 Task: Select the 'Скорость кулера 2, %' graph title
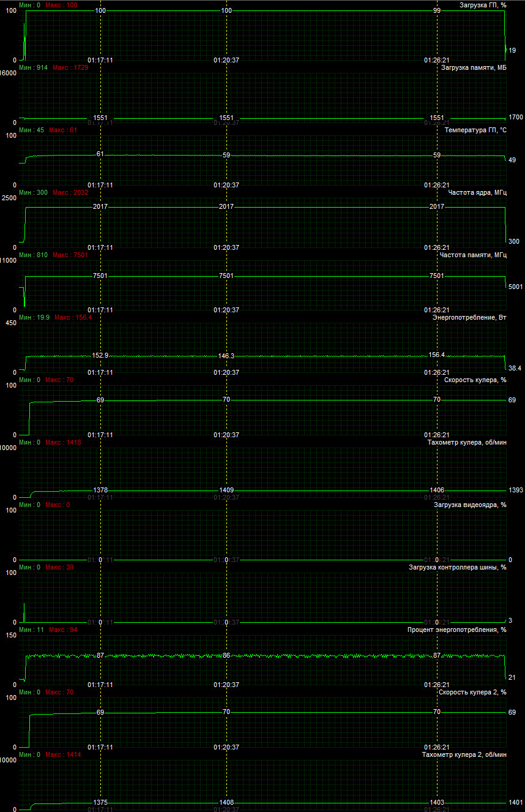tap(473, 692)
